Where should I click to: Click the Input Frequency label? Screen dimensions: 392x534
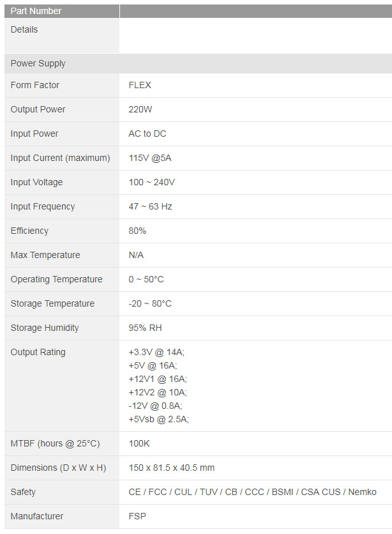pos(43,206)
